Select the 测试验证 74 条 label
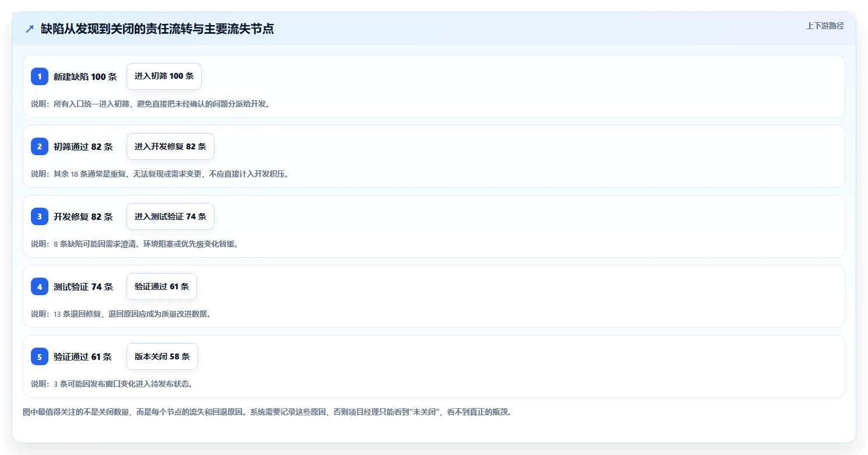Image resolution: width=868 pixels, height=455 pixels. click(83, 286)
